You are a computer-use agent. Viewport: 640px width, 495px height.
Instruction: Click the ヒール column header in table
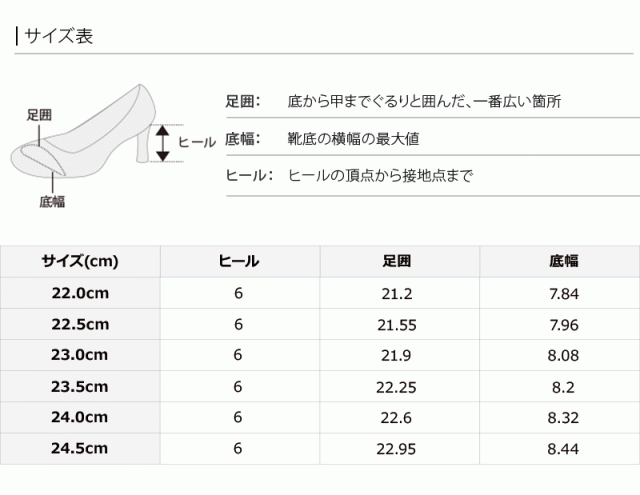point(238,262)
